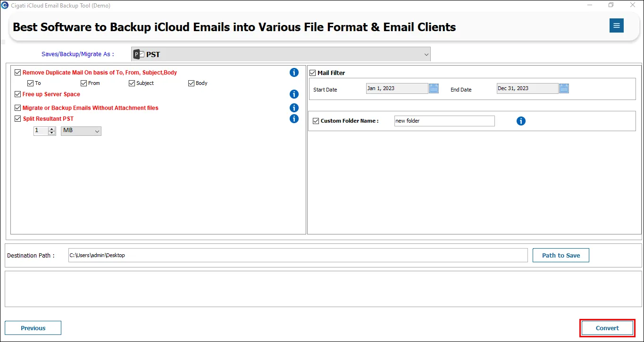Image resolution: width=644 pixels, height=342 pixels.
Task: Click the Convert button
Action: pyautogui.click(x=607, y=328)
